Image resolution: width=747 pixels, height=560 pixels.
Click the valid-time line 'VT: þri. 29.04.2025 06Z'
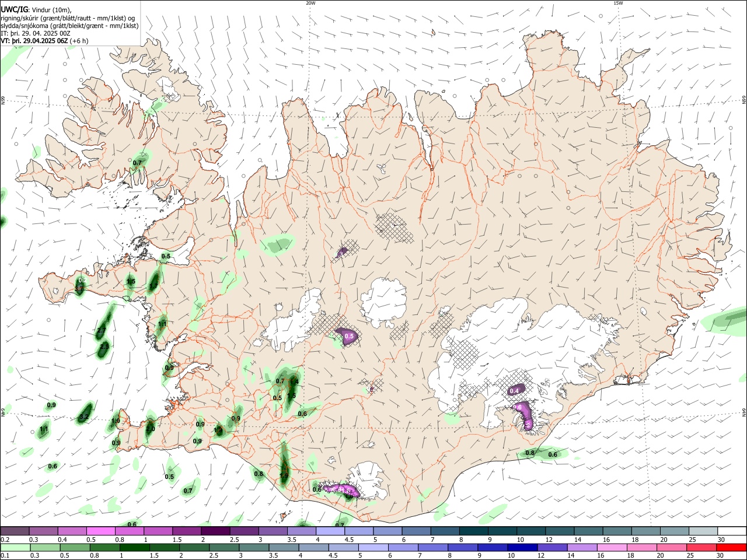pyautogui.click(x=34, y=41)
